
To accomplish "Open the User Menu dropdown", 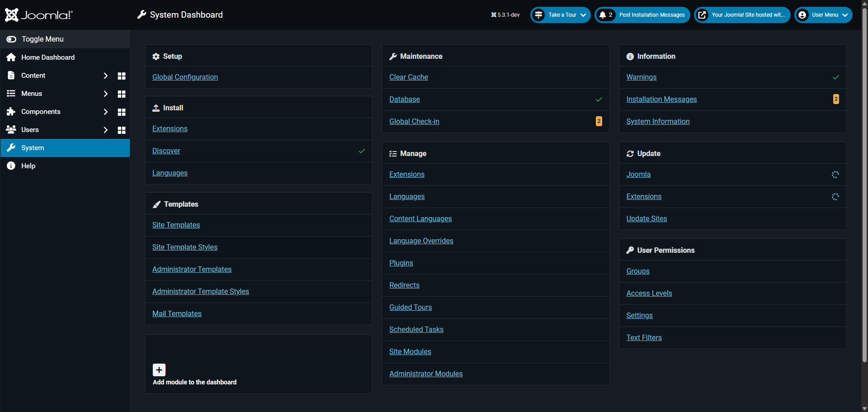I will point(823,15).
